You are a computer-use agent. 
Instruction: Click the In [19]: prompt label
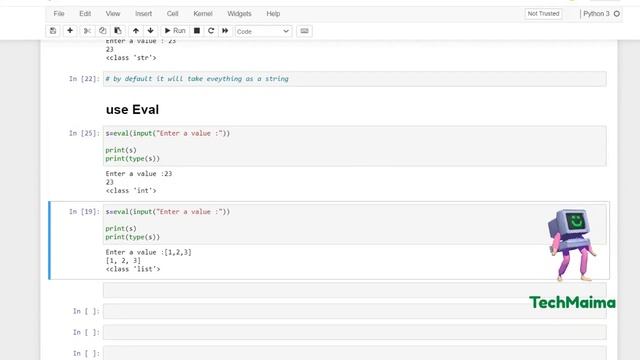pyautogui.click(x=84, y=211)
